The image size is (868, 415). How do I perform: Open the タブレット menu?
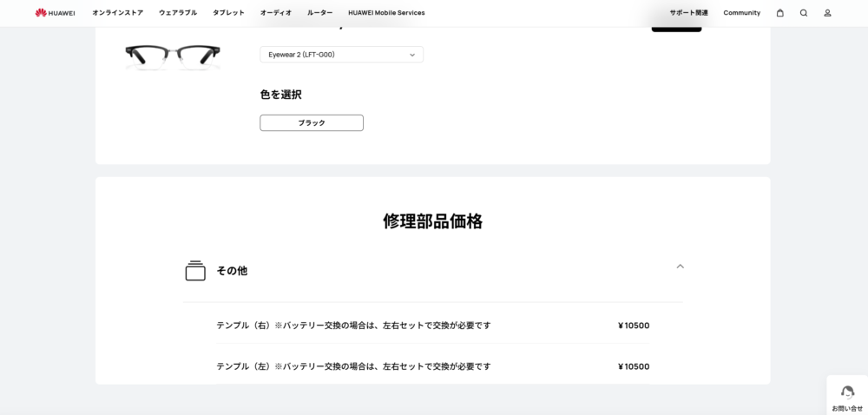[228, 13]
